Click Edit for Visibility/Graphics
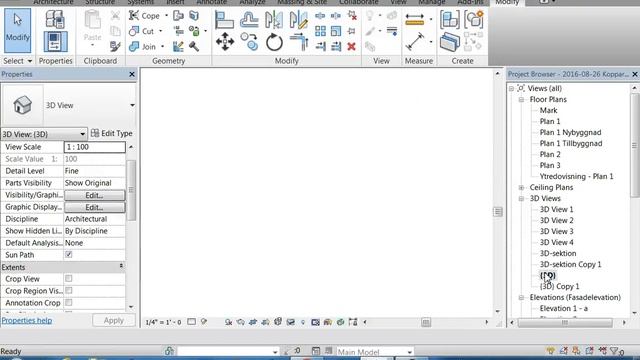This screenshot has height=360, width=640. tap(94, 195)
